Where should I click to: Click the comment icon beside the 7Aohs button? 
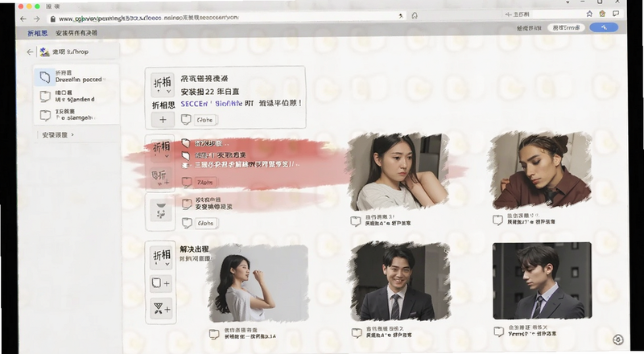187,182
